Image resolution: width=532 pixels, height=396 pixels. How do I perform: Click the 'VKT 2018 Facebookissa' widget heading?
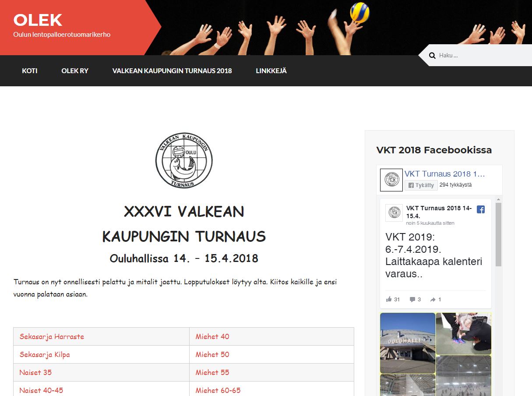(434, 150)
